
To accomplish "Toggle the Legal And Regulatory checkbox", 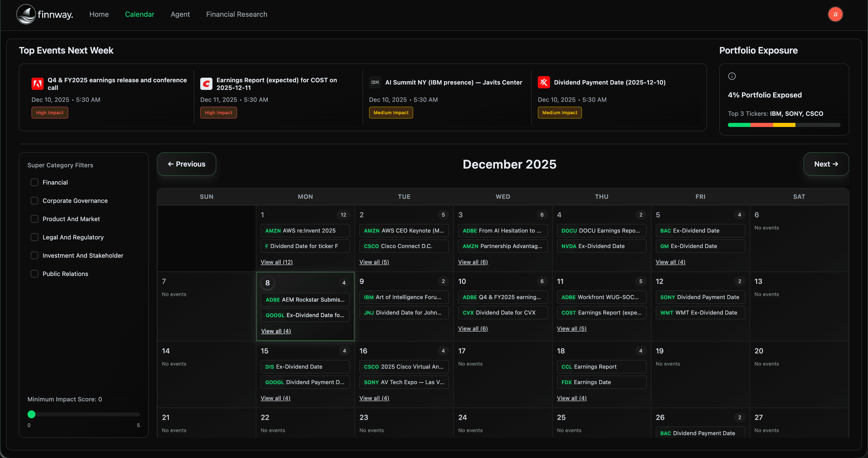I will tap(34, 237).
